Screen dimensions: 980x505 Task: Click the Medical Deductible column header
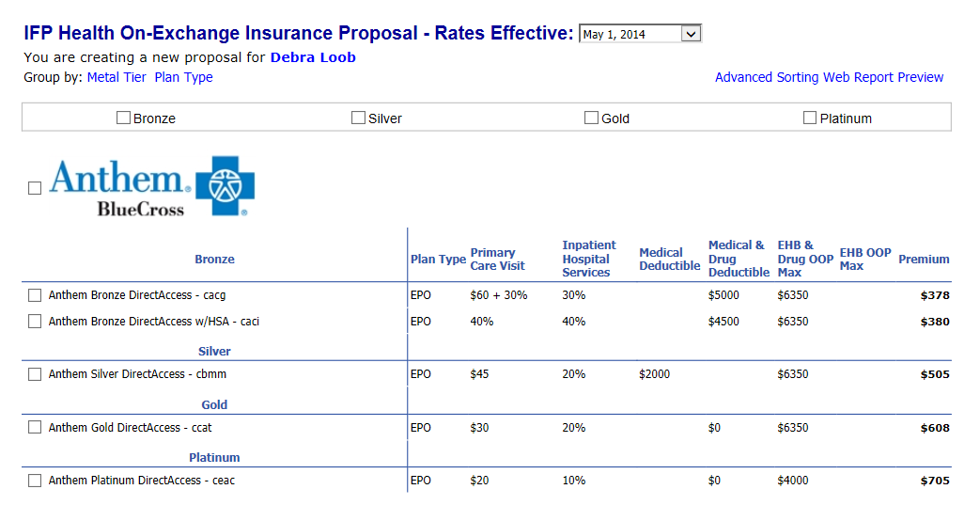click(x=669, y=259)
